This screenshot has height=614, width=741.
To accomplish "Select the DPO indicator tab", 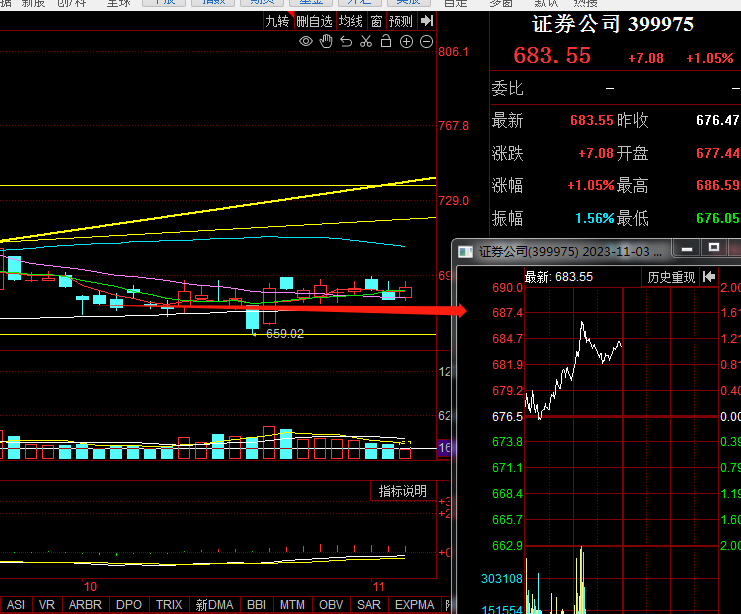I will [x=129, y=605].
